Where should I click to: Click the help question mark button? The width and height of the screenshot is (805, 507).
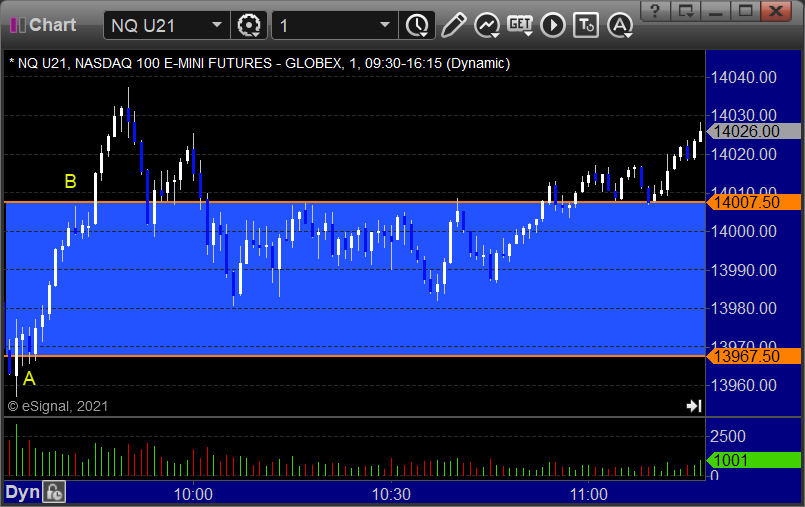pos(655,11)
